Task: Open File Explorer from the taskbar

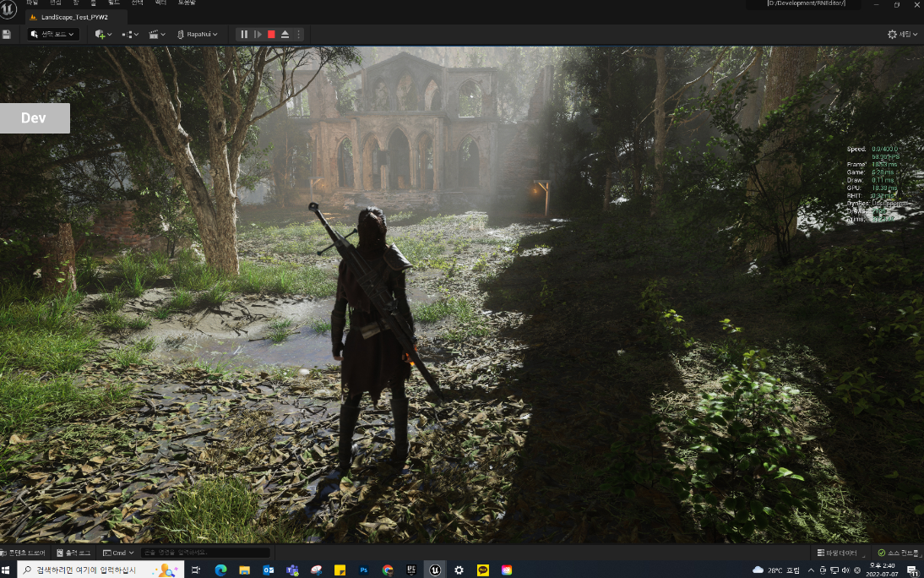Action: pyautogui.click(x=244, y=570)
